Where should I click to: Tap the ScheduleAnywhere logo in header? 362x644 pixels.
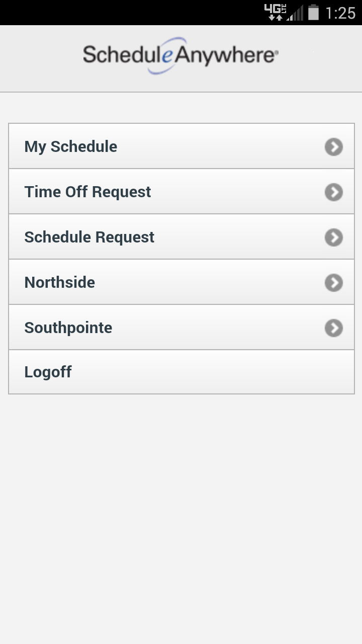[x=180, y=55]
